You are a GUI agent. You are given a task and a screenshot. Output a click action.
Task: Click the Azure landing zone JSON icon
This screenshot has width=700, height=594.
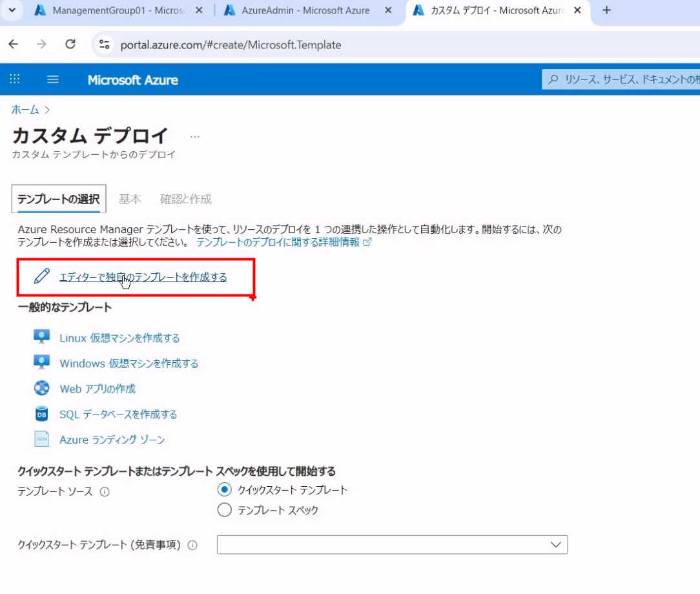point(41,439)
